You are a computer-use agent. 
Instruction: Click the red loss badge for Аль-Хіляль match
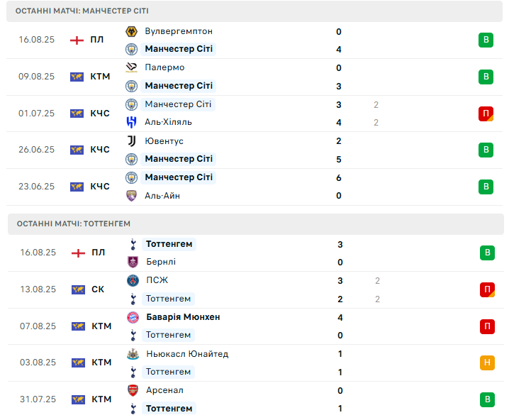pos(486,113)
